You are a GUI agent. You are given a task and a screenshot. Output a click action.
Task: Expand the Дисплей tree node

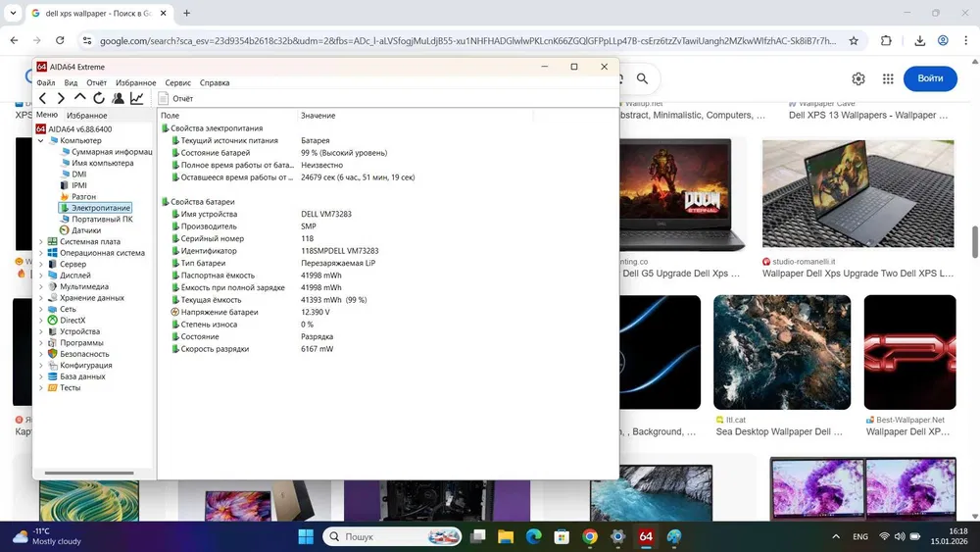pos(40,276)
